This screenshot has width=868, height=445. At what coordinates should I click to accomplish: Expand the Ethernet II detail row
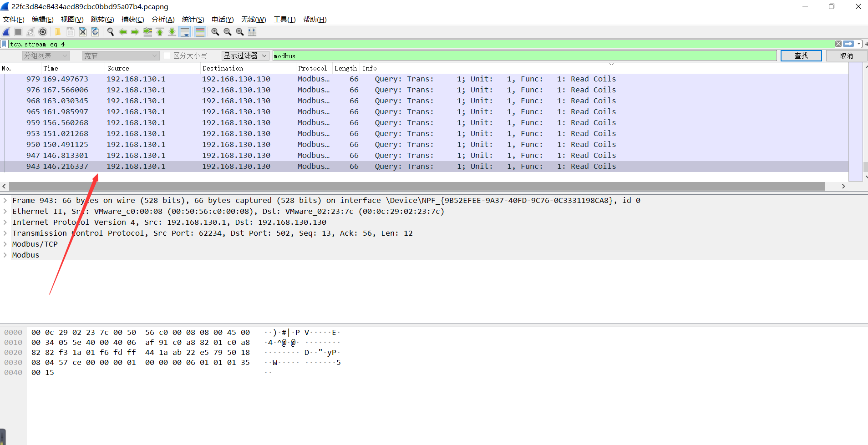pos(5,211)
